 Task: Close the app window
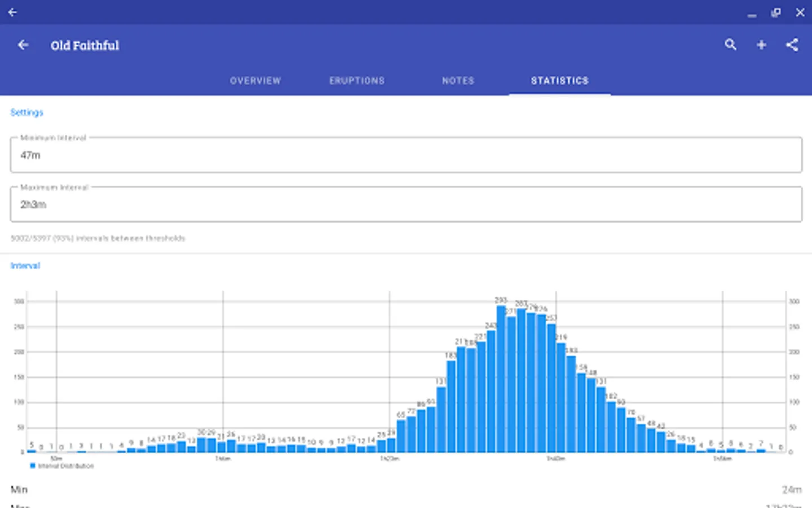[x=800, y=12]
